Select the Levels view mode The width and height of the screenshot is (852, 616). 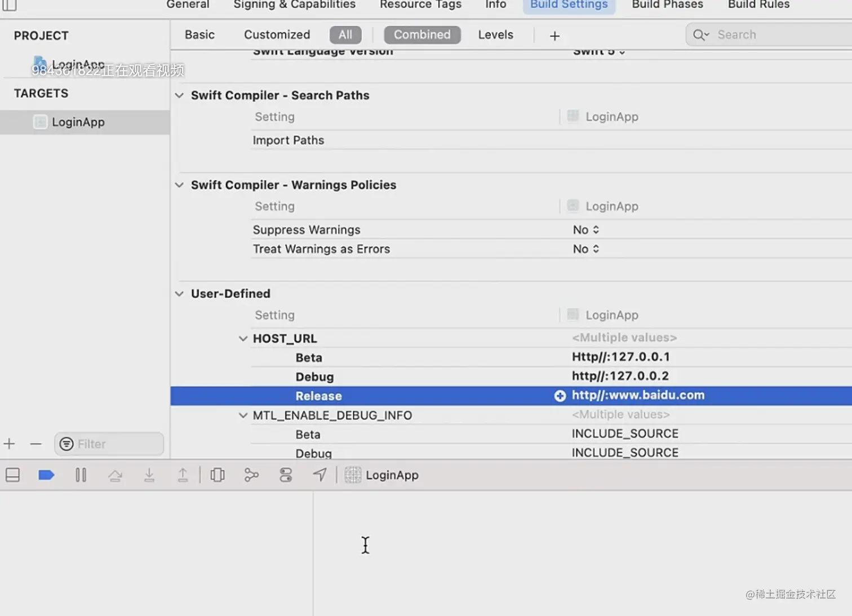(495, 34)
